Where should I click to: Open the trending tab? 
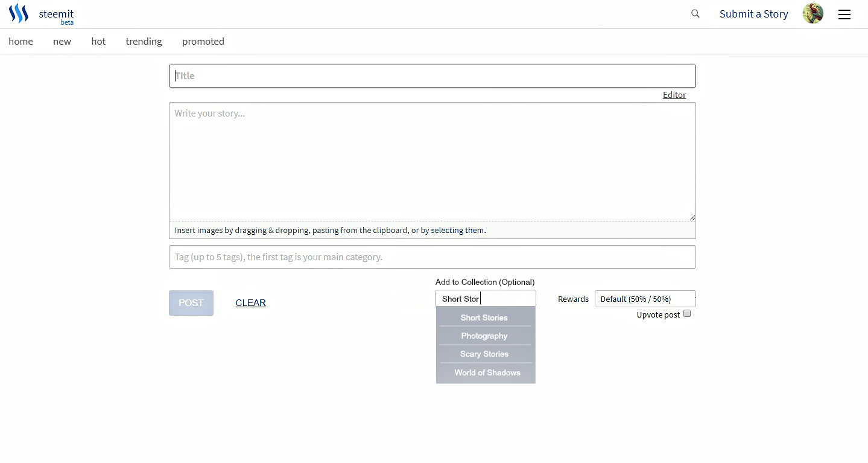(144, 41)
